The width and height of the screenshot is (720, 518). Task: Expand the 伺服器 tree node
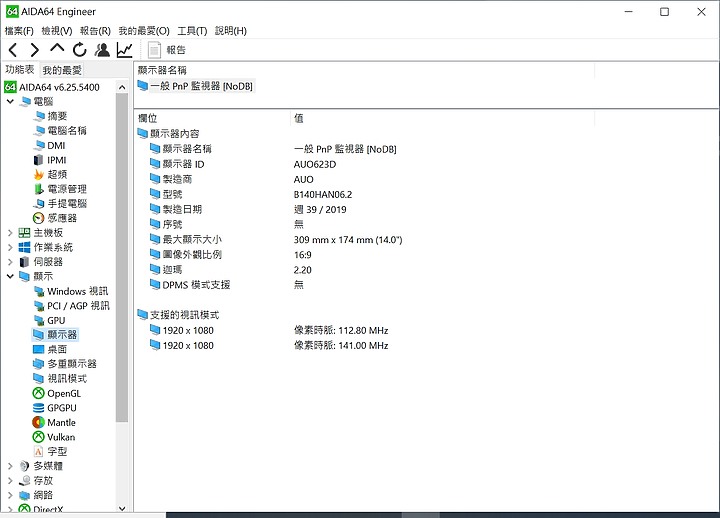click(x=10, y=262)
